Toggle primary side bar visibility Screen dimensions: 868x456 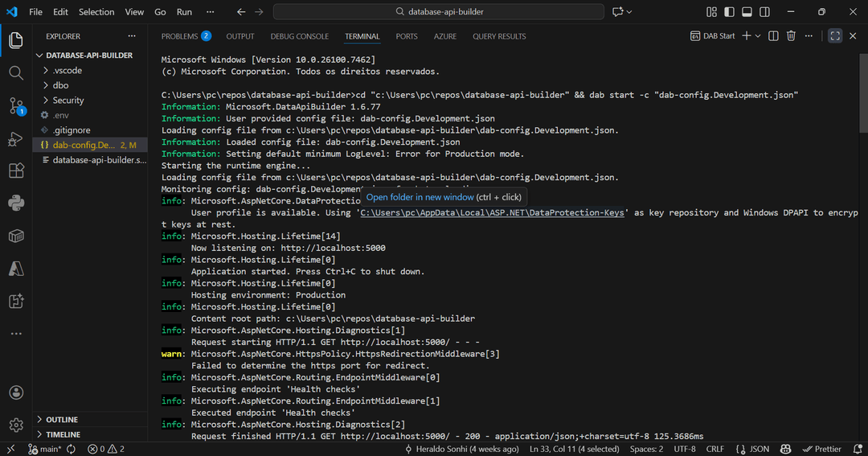(x=729, y=11)
